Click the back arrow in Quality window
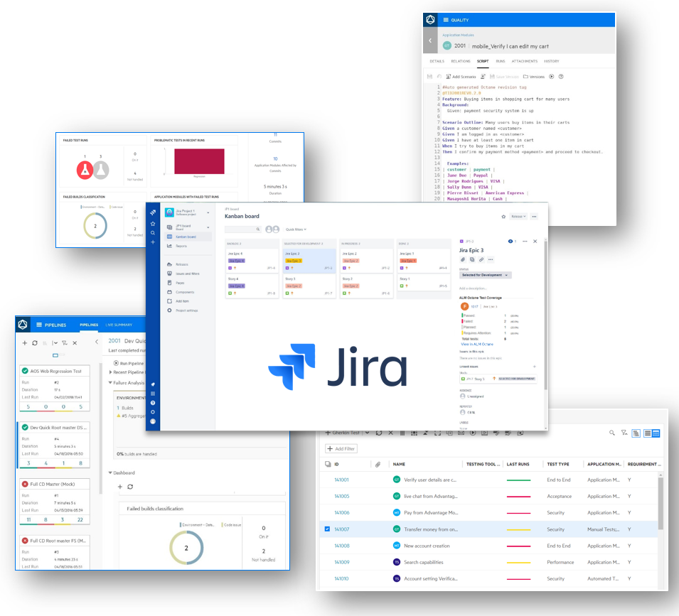 coord(430,40)
